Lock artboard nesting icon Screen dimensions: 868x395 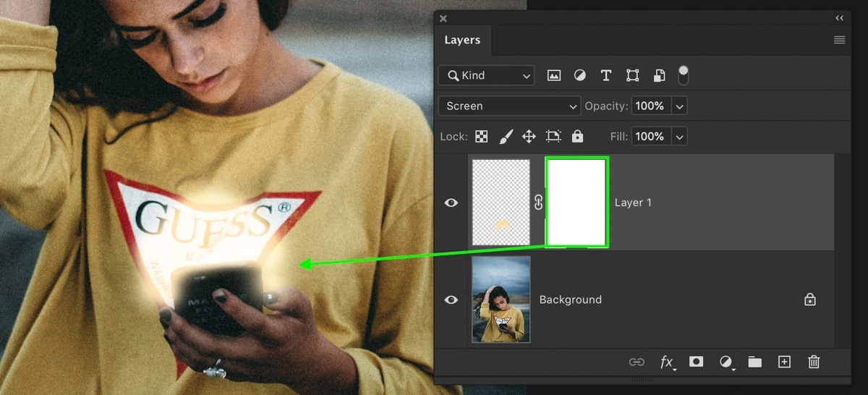(x=553, y=136)
